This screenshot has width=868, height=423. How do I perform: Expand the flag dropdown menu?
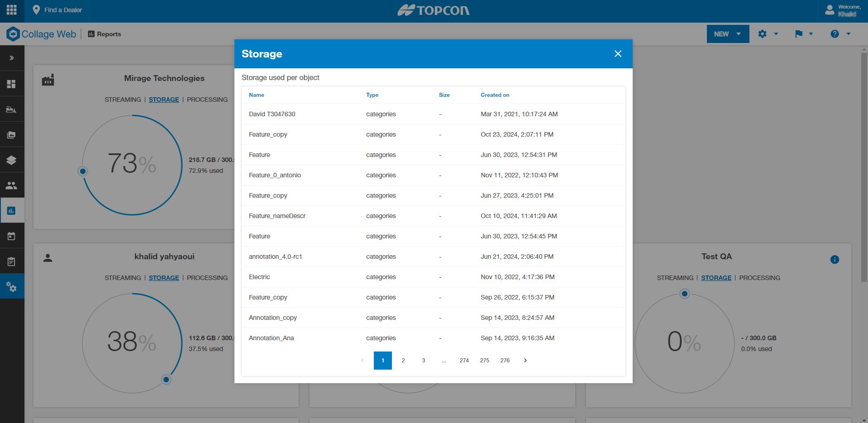[x=804, y=34]
